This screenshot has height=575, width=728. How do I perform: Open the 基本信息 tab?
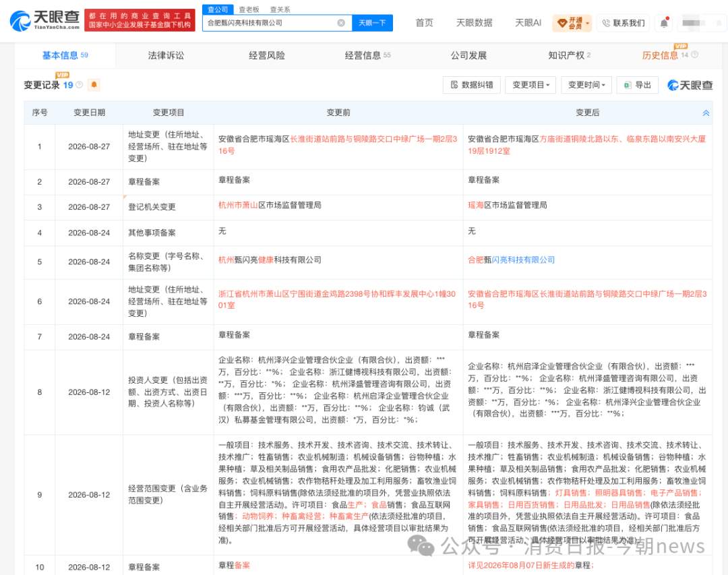point(65,55)
